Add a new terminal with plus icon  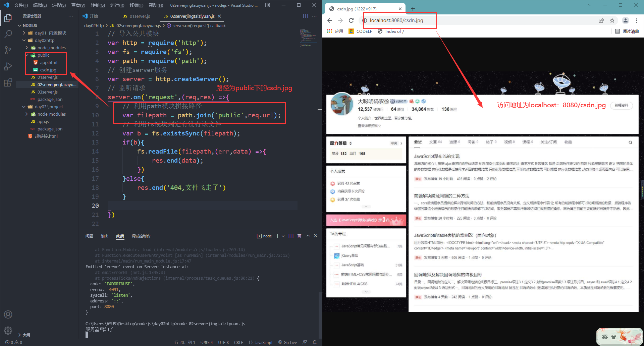point(277,236)
